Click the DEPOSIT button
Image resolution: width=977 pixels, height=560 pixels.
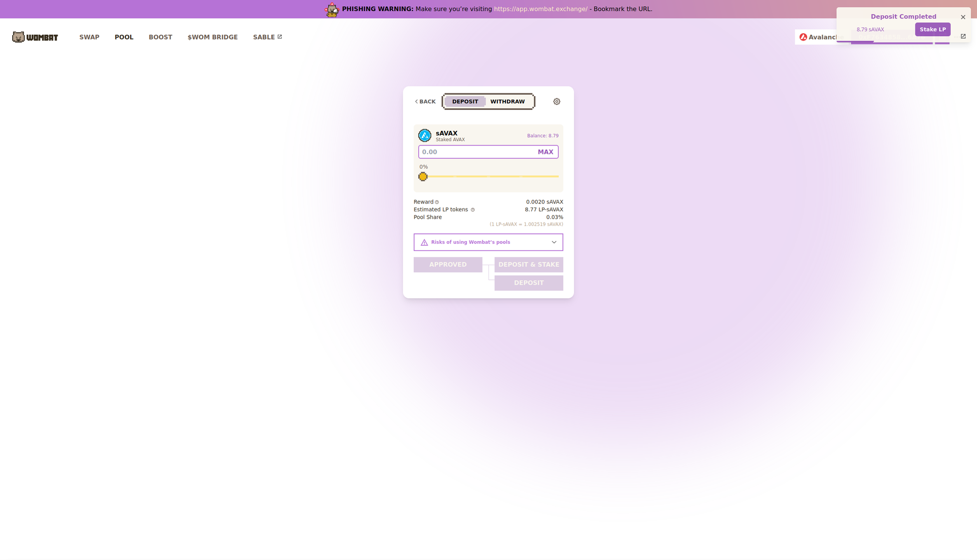click(x=529, y=283)
